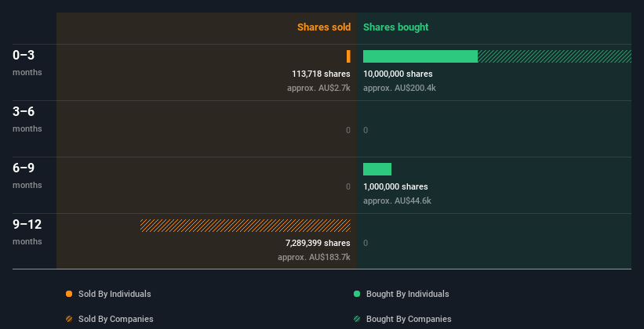Click the orange Sold By Individuals legend dot

[69, 294]
